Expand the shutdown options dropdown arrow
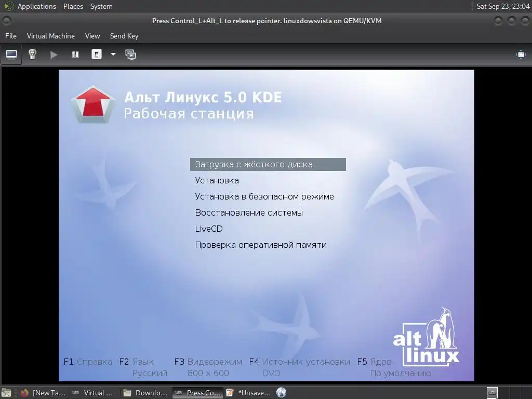This screenshot has width=532, height=399. (x=113, y=54)
